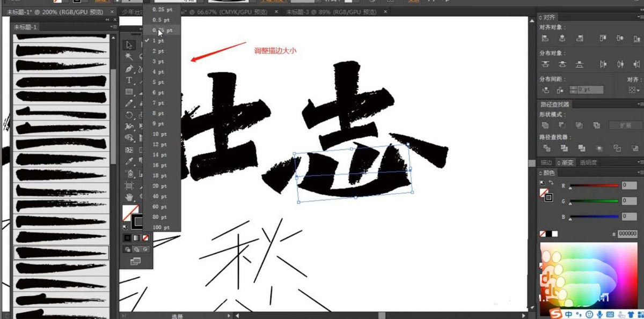Click the 扩展 expand button
The height and width of the screenshot is (319, 644).
pos(625,125)
